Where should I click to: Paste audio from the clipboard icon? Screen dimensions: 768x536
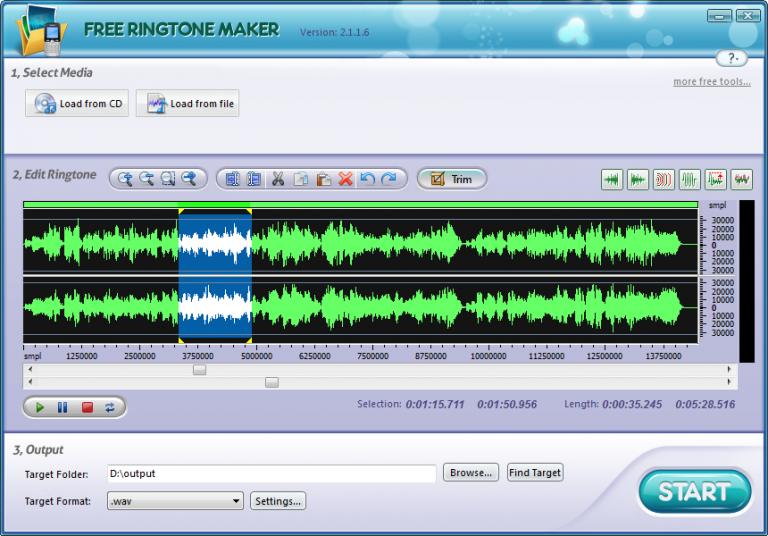point(323,179)
